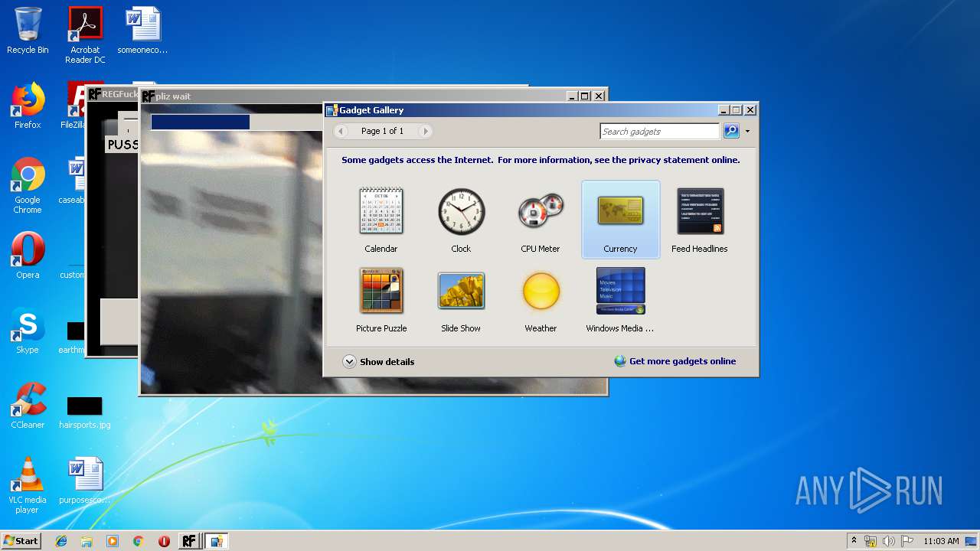Viewport: 980px width, 551px height.
Task: Open the search options dropdown arrow
Action: [x=747, y=132]
